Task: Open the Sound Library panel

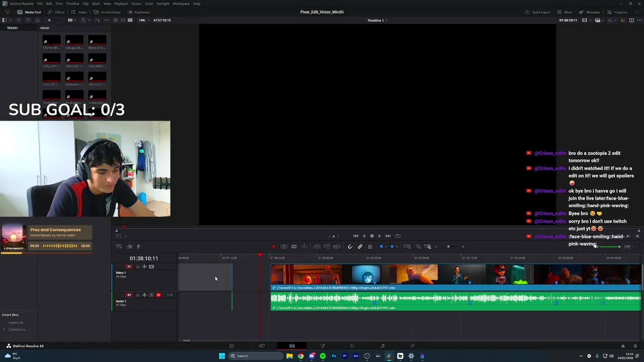Action: (107, 12)
